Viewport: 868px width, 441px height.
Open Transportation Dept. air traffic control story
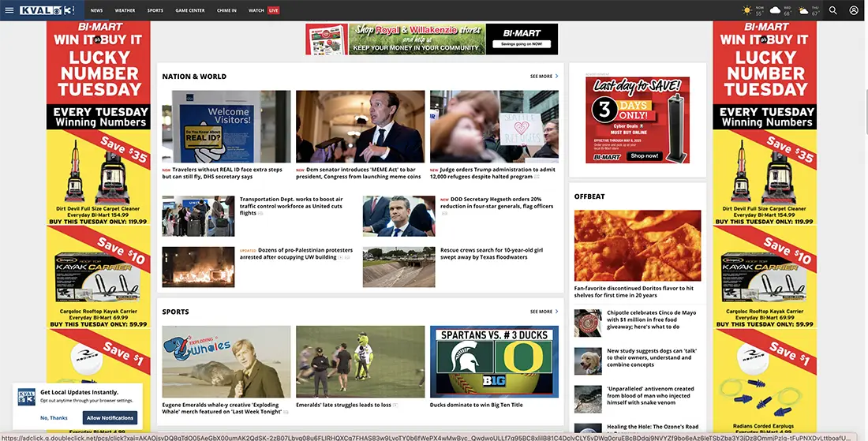[292, 206]
